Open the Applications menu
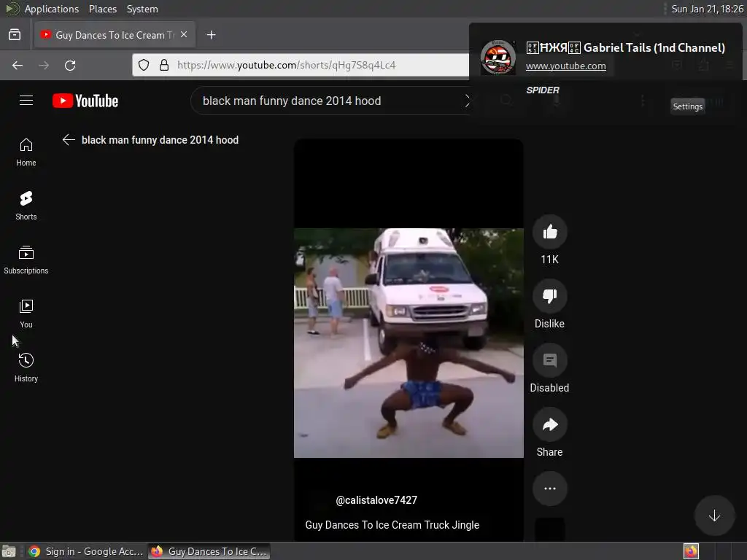The width and height of the screenshot is (747, 560). click(x=52, y=9)
